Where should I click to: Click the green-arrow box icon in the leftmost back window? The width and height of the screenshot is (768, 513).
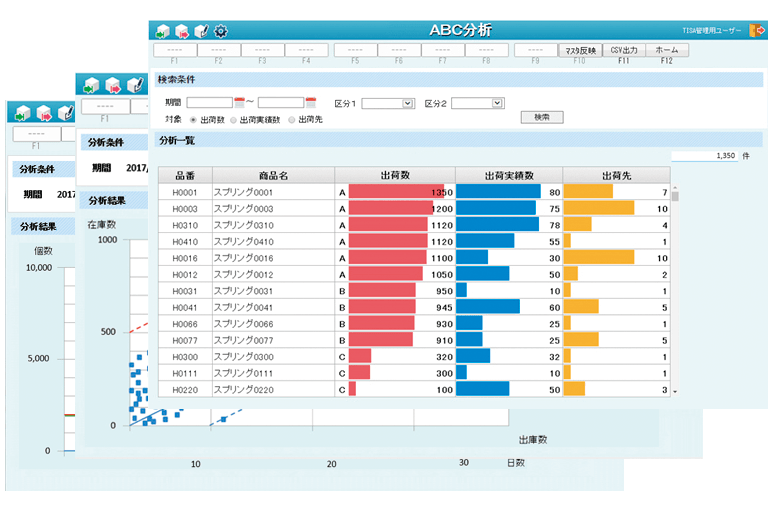[x=20, y=114]
